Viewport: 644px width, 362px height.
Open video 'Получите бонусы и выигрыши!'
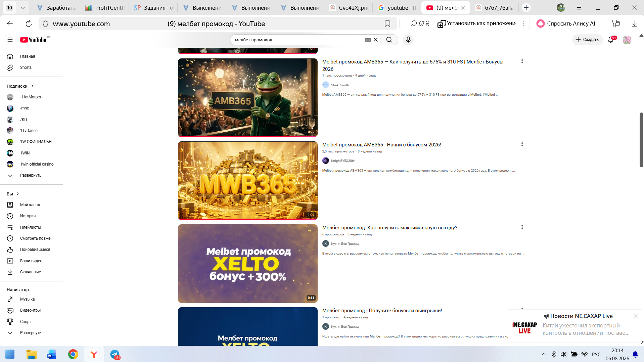tap(382, 311)
